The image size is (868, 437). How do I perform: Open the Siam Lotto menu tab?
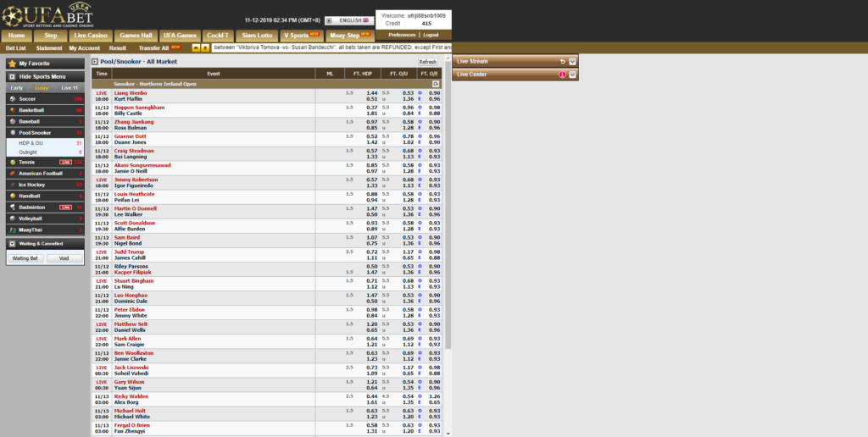coord(257,36)
